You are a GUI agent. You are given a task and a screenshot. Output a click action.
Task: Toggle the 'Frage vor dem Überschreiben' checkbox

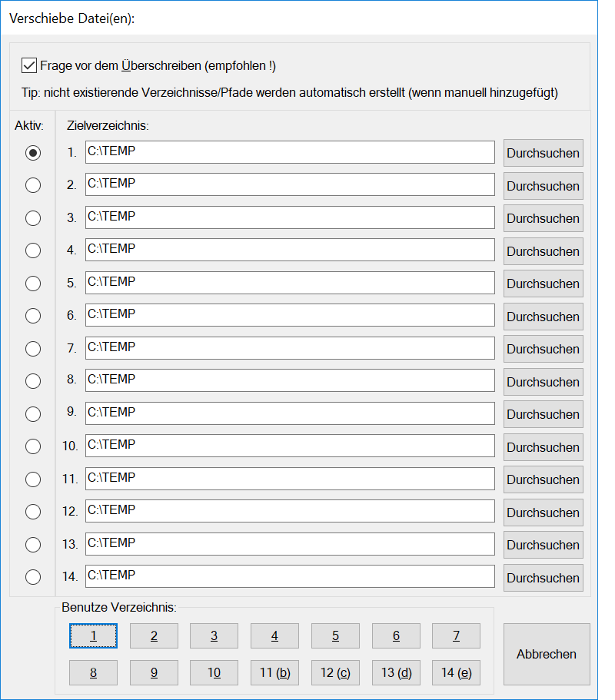[x=30, y=66]
